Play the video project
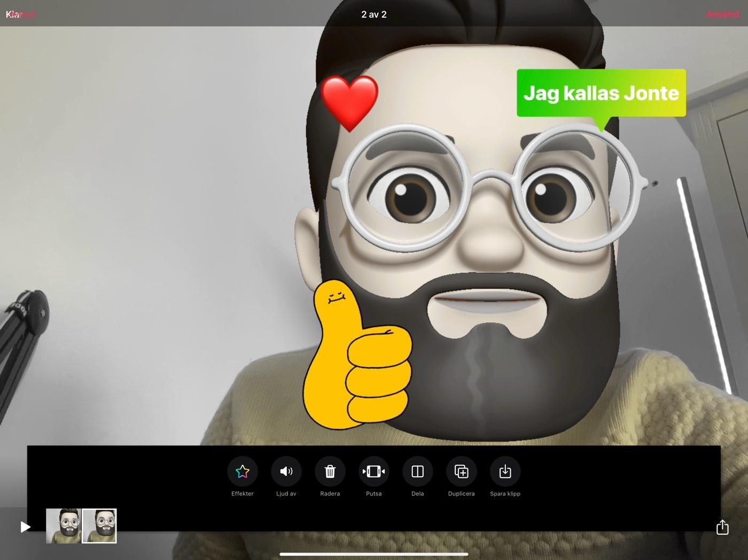The height and width of the screenshot is (560, 748). pyautogui.click(x=25, y=527)
